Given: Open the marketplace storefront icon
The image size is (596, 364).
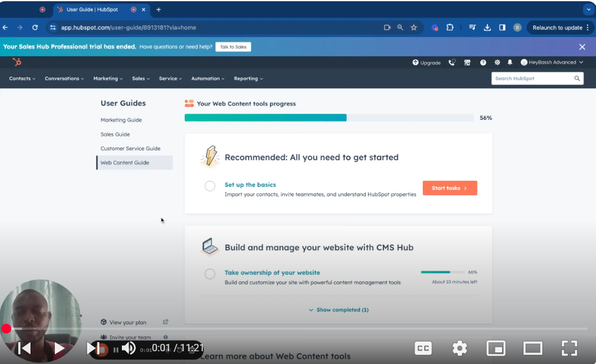Looking at the screenshot, I should coord(467,62).
